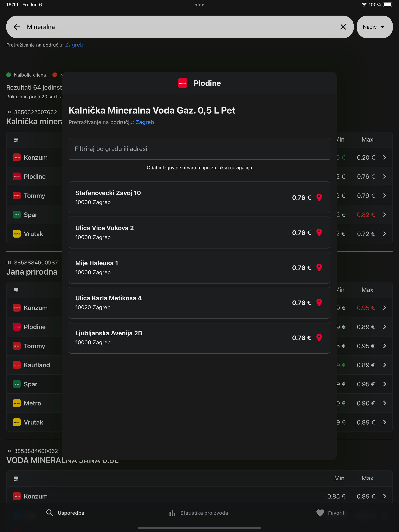399x532 pixels.
Task: Tap the green Najbolja cijena legend dot
Action: pos(9,75)
